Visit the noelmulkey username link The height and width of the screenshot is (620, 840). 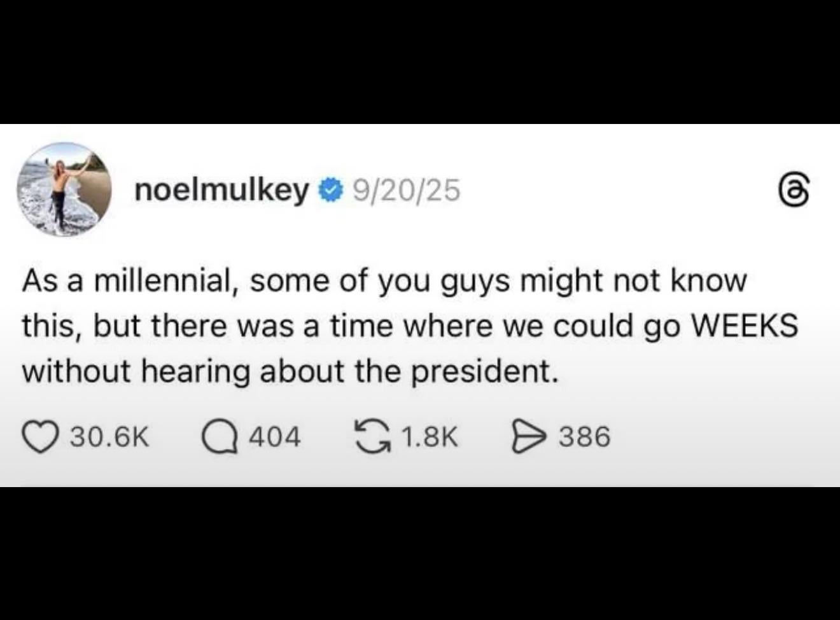[221, 189]
